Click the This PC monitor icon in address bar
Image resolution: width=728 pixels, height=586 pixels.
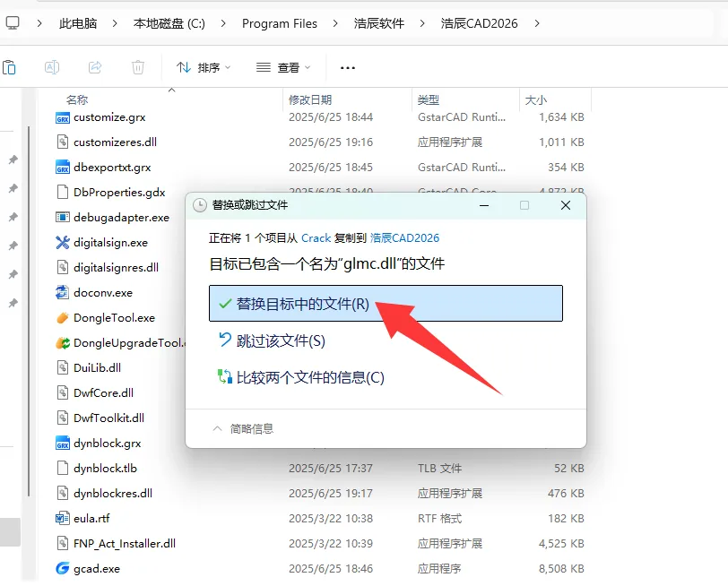[12, 22]
